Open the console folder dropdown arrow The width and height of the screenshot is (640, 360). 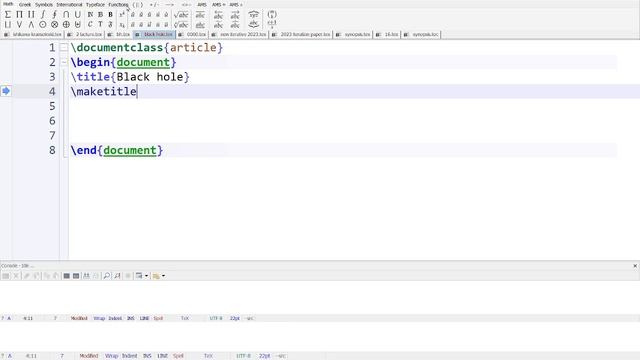click(163, 276)
